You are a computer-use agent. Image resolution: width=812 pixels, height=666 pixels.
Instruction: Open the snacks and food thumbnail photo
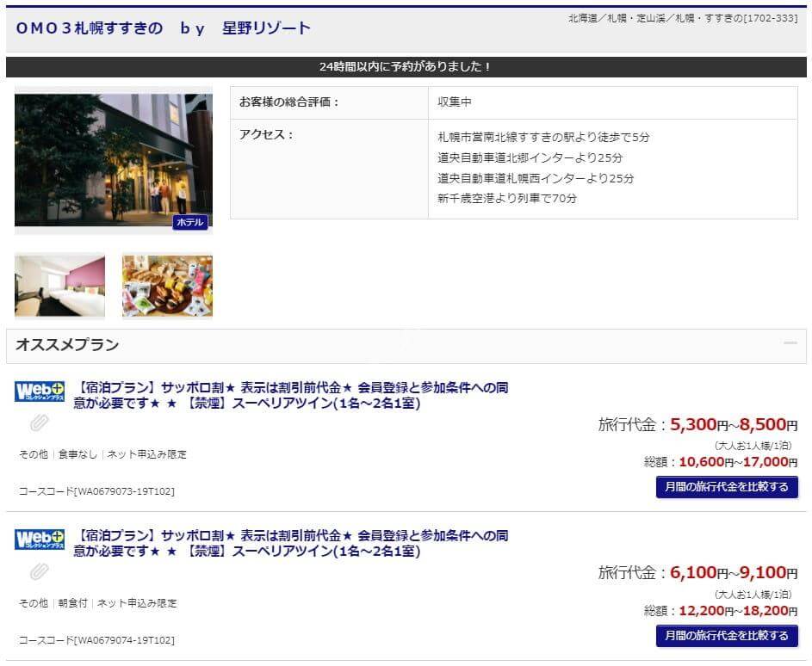167,285
